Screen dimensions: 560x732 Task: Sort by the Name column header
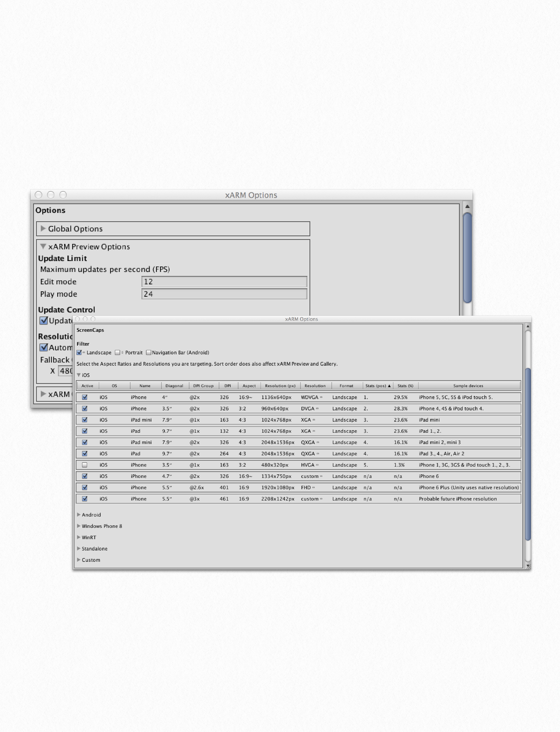pos(145,386)
